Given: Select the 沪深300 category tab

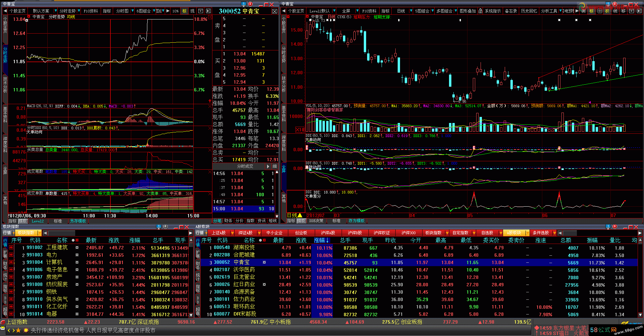Looking at the screenshot, I should (x=408, y=233).
